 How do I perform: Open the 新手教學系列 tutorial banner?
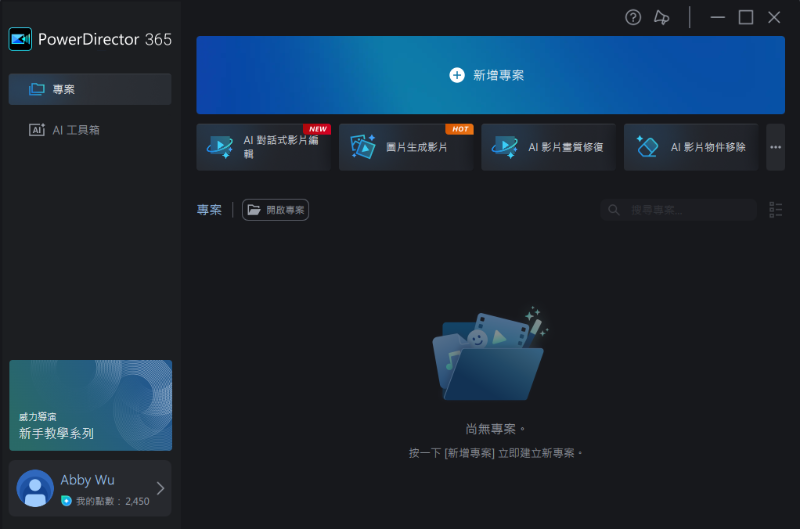[x=90, y=405]
